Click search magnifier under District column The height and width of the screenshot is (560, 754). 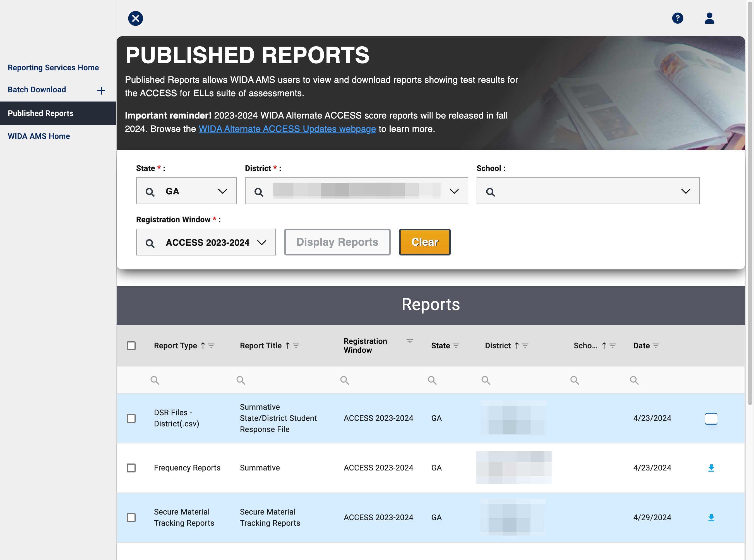pyautogui.click(x=486, y=380)
